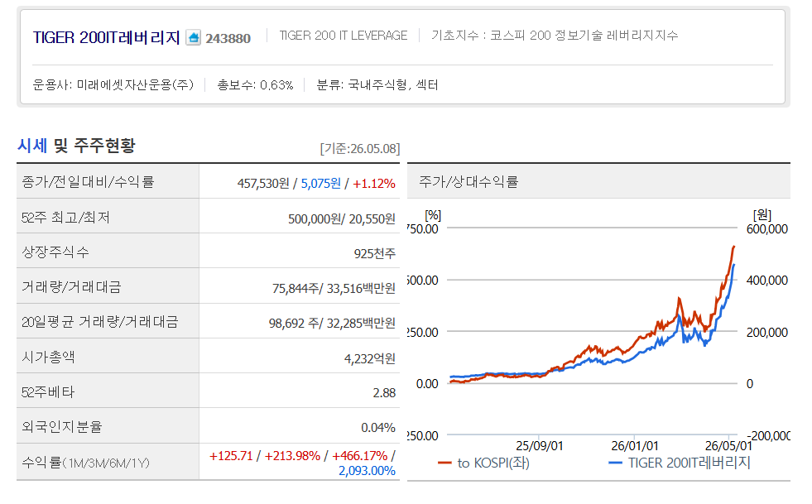Click the 500,000원/ 20,550원 value
This screenshot has width=812, height=504.
click(342, 219)
